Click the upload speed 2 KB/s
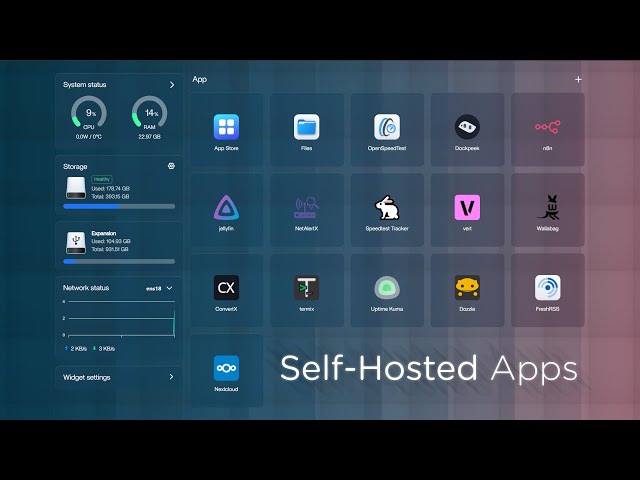This screenshot has height=480, width=640. pos(76,349)
